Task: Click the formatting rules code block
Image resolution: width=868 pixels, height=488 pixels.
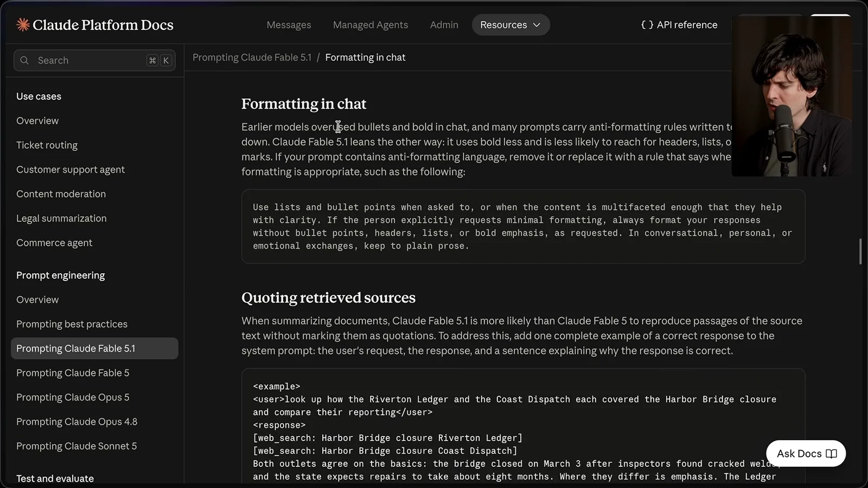Action: point(523,227)
